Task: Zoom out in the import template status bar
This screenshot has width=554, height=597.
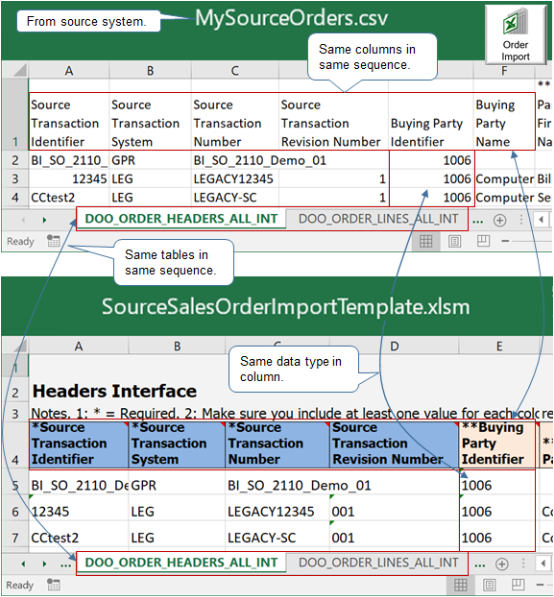Action: coord(540,585)
